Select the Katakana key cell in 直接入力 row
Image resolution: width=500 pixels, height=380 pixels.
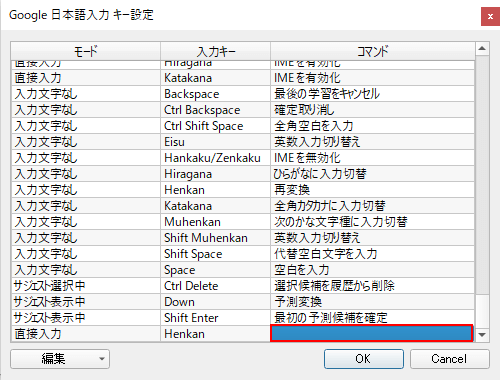(215, 78)
